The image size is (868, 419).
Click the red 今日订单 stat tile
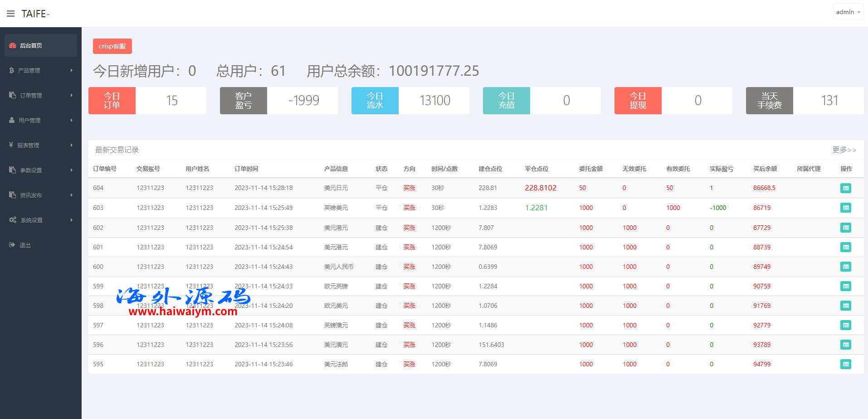112,101
